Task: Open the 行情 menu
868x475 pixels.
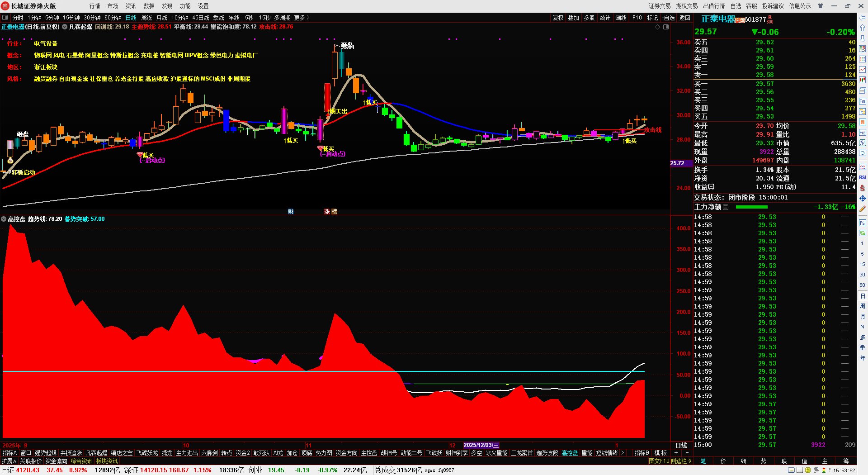Action: [95, 6]
